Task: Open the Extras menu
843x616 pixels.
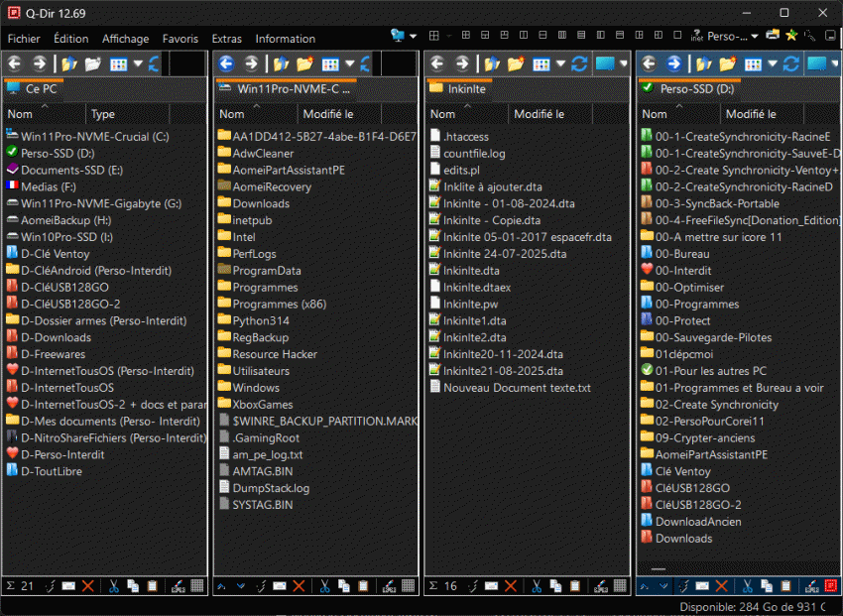Action: (226, 39)
